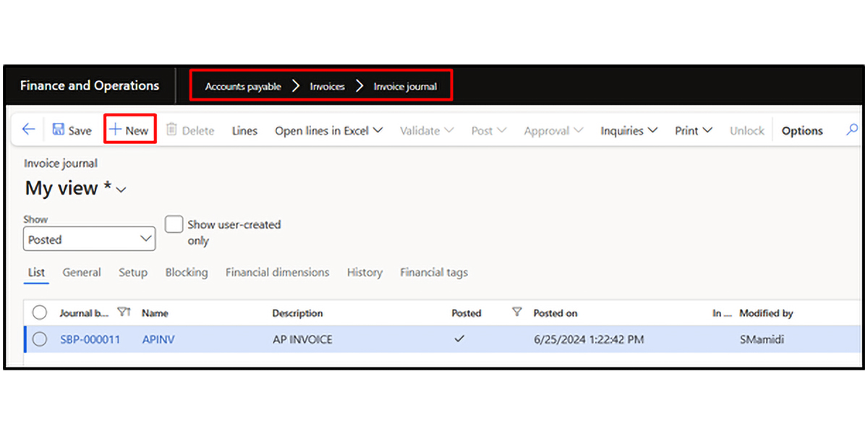Click the Posted checkmark in APINV row
Viewport: 868px width, 434px height.
tap(459, 339)
